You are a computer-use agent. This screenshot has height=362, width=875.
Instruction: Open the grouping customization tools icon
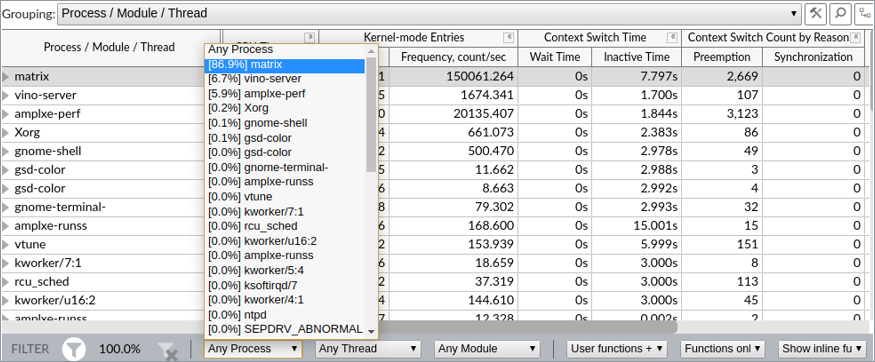click(816, 13)
